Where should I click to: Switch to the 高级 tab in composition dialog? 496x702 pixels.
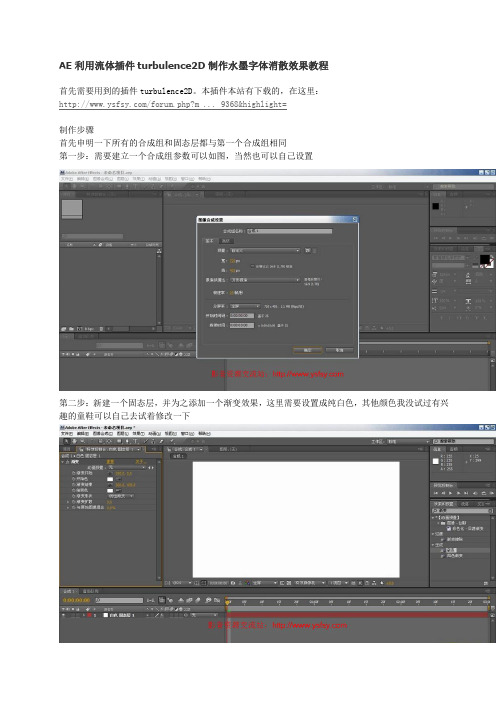226,241
